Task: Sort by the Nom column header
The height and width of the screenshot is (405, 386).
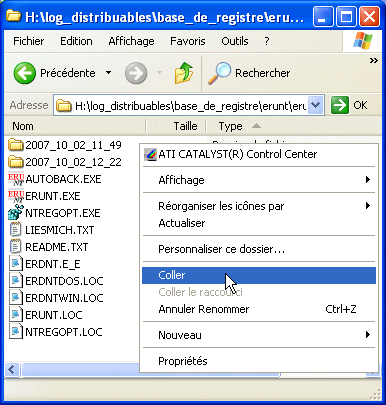Action: point(75,126)
